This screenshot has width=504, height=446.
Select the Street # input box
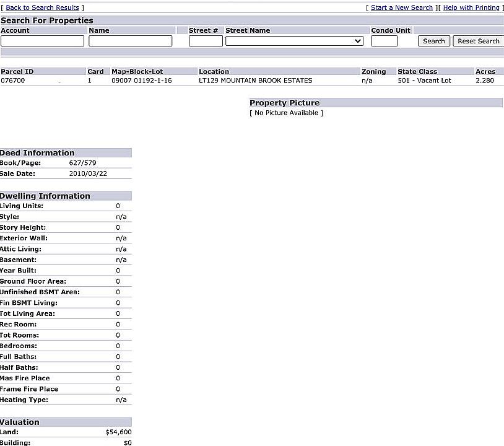[x=206, y=41]
